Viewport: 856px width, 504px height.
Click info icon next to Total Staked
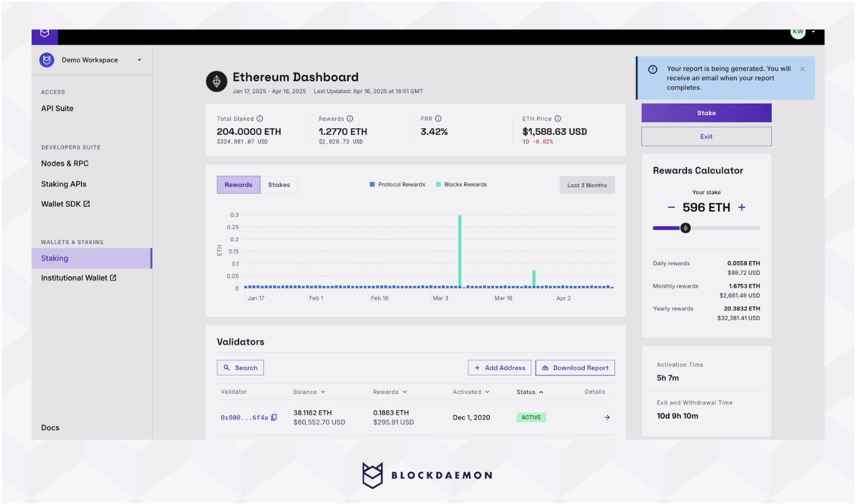[x=260, y=118]
